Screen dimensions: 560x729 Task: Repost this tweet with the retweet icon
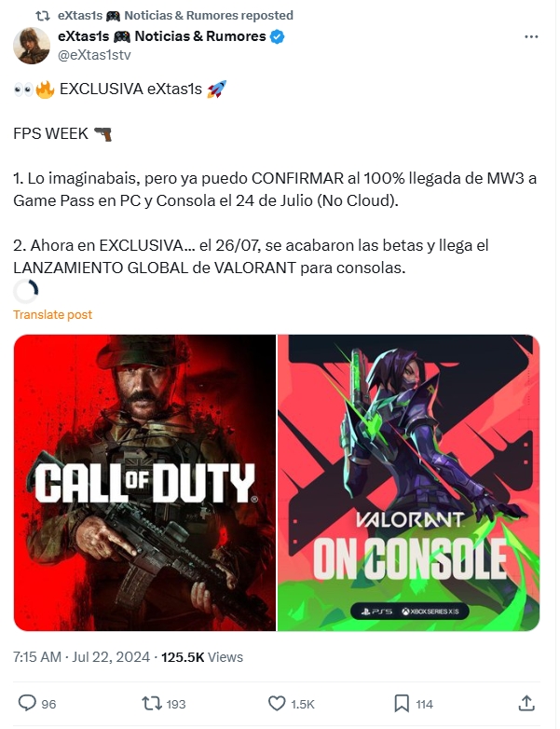click(x=152, y=703)
